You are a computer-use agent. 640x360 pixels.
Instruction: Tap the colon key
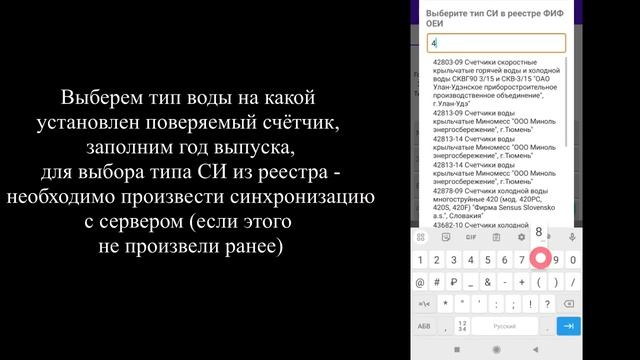point(496,304)
